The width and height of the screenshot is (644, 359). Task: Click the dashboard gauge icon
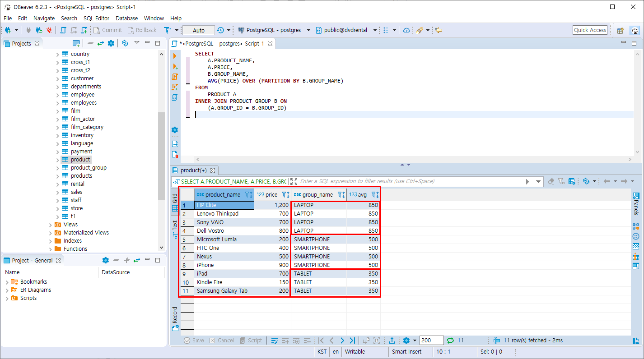(x=406, y=30)
